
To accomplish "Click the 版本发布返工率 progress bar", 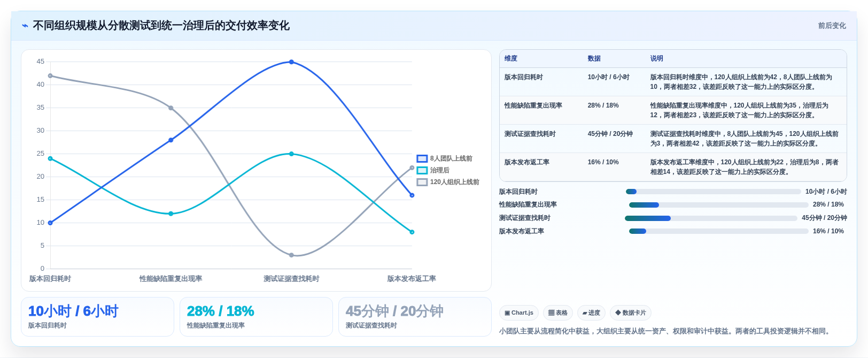I will click(x=719, y=231).
